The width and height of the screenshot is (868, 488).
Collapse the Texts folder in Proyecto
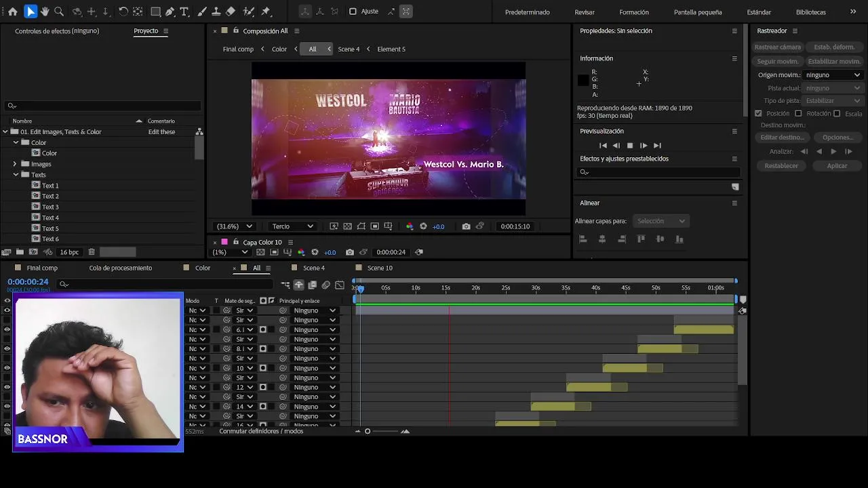[16, 175]
